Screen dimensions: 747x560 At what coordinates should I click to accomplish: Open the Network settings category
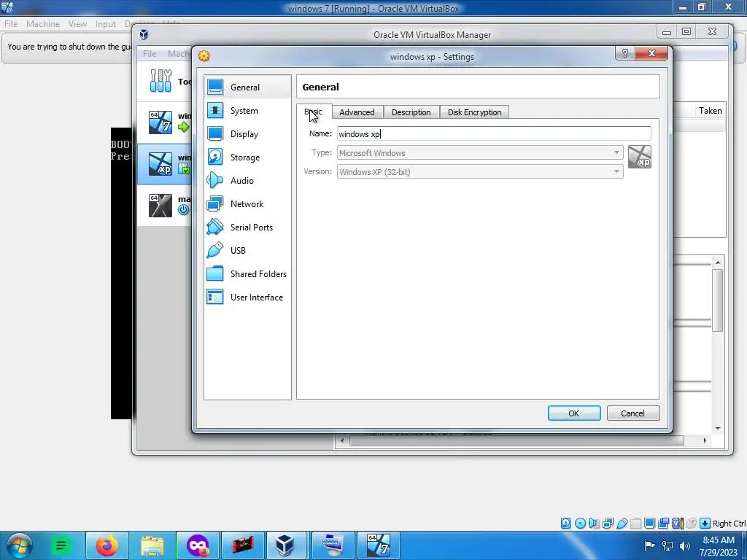pyautogui.click(x=247, y=204)
